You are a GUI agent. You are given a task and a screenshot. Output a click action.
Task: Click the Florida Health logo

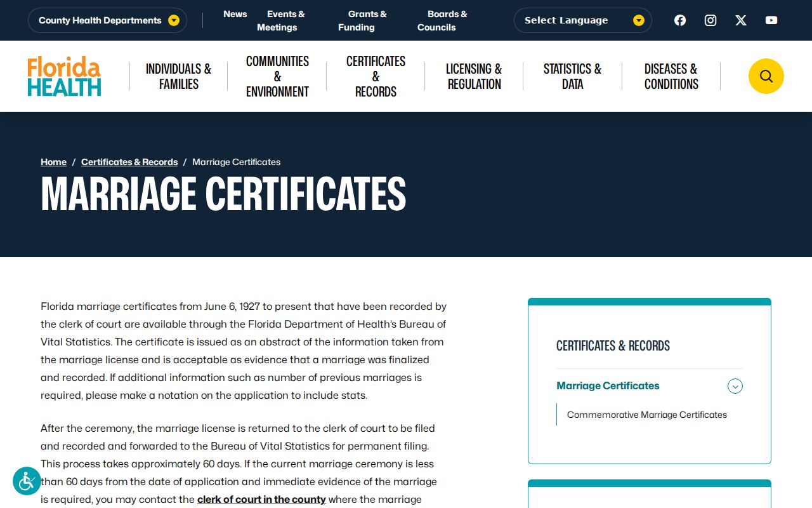pos(64,76)
